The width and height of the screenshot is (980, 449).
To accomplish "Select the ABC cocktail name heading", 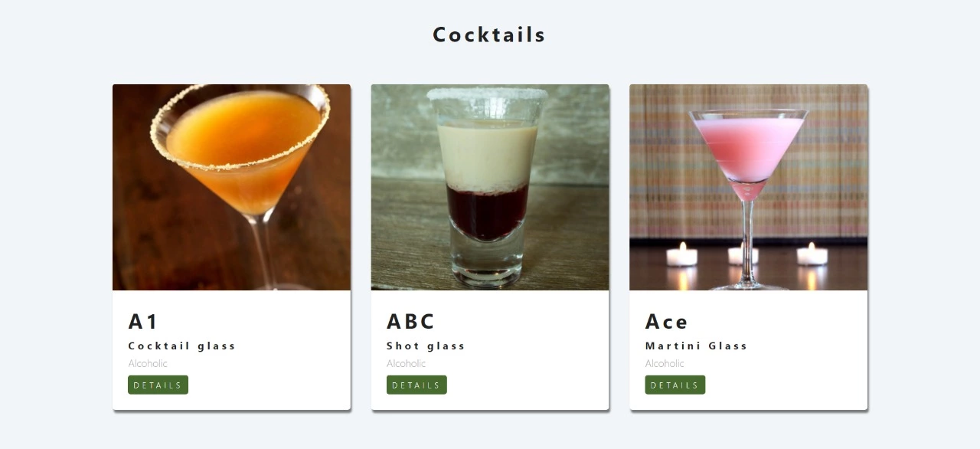I will [x=410, y=321].
